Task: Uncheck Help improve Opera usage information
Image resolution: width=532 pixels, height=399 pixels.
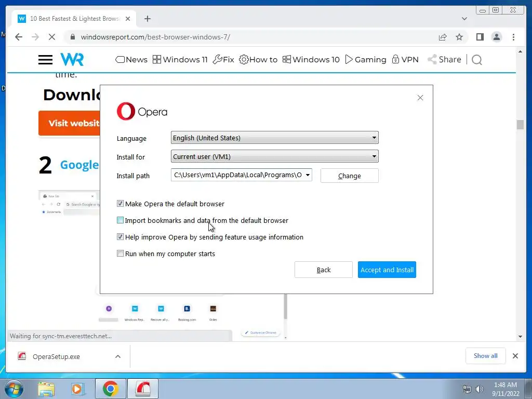Action: click(120, 237)
